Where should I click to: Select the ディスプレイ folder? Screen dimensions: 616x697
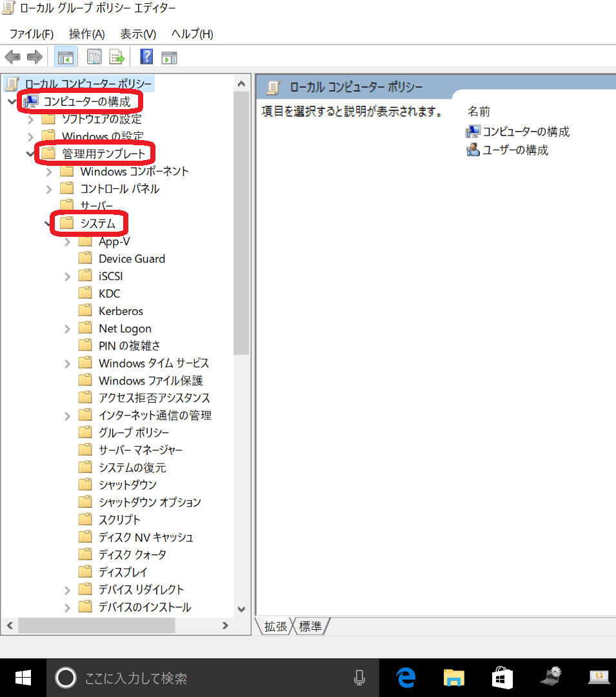(x=123, y=572)
